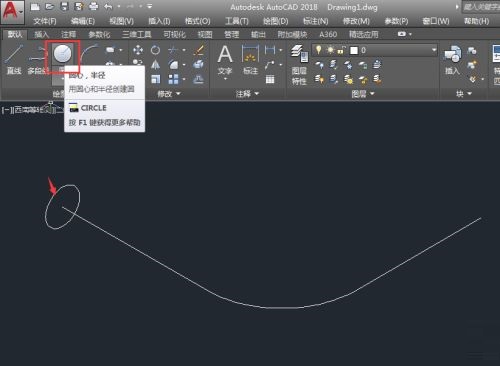500x366 pixels.
Task: Freeze selected object's layer icon
Action: [348, 64]
